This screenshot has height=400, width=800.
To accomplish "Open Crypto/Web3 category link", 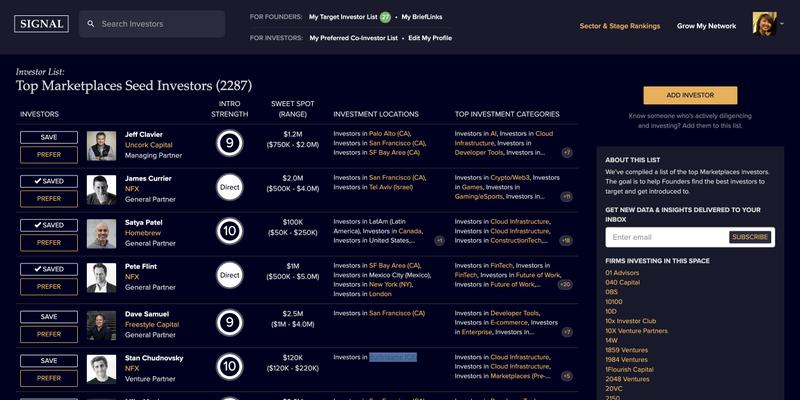I will (510, 178).
